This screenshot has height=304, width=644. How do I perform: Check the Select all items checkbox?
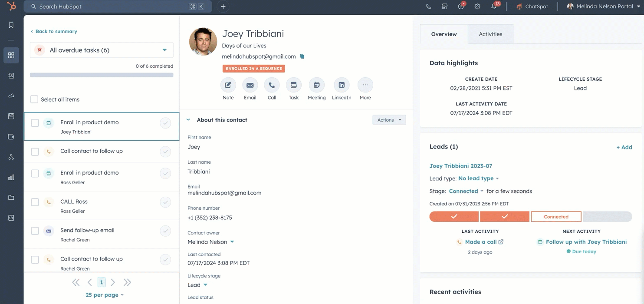(34, 99)
